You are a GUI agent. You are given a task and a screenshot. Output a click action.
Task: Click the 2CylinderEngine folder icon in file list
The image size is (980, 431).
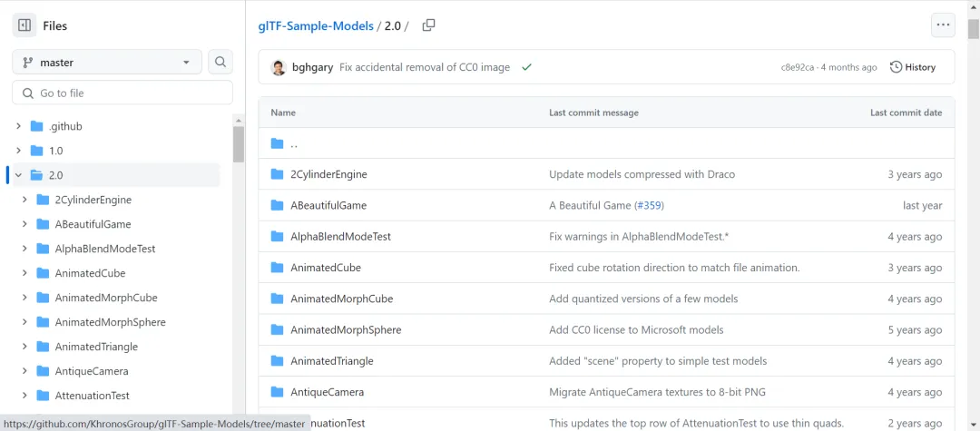(278, 174)
